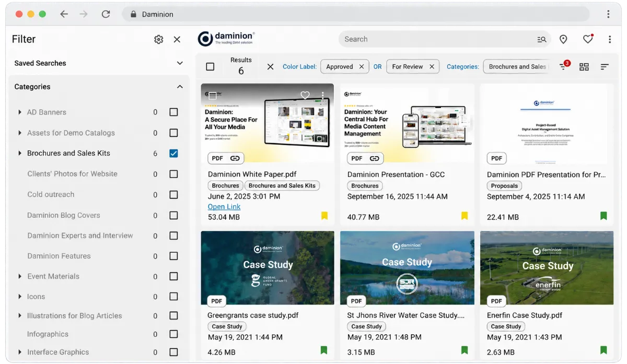Viewport: 627px width, 364px height.
Task: Click PDF badge on Daminion PDF Presentation
Action: [x=496, y=158]
